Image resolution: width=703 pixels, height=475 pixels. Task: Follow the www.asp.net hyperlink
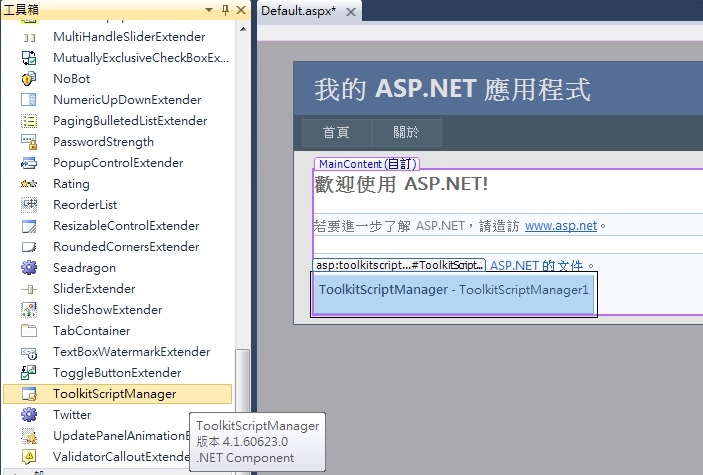tap(561, 226)
